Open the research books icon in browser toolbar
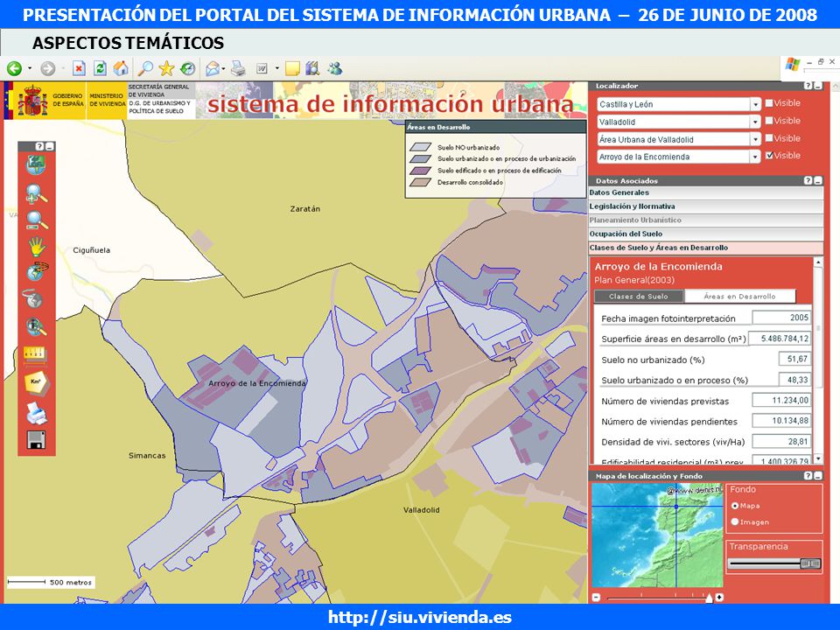Image resolution: width=840 pixels, height=630 pixels. [312, 68]
